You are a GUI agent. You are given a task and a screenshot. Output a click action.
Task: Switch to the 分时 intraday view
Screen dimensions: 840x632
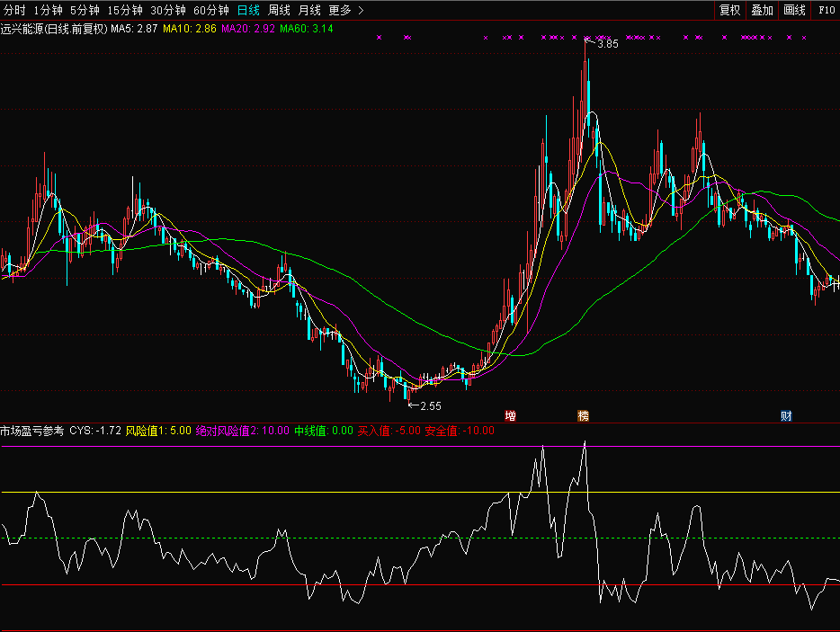[14, 10]
